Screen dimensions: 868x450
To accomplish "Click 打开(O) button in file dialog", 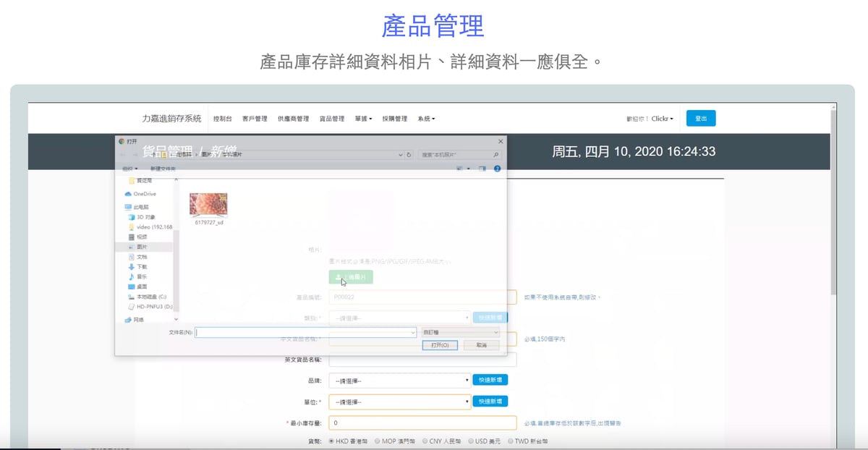I will pos(440,346).
